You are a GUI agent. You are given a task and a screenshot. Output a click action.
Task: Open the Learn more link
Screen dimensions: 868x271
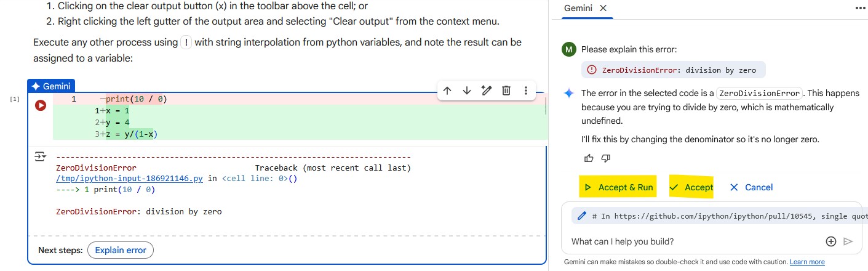tap(807, 262)
